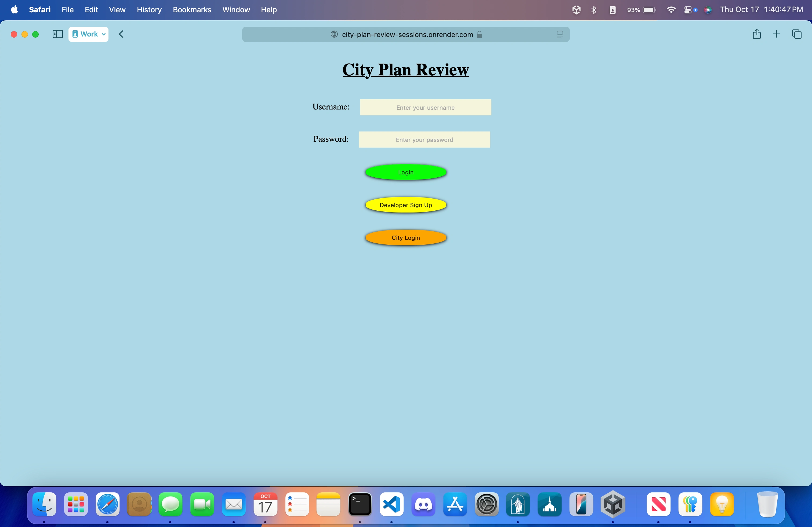812x527 pixels.
Task: Toggle the Safari sidebar
Action: (58, 34)
